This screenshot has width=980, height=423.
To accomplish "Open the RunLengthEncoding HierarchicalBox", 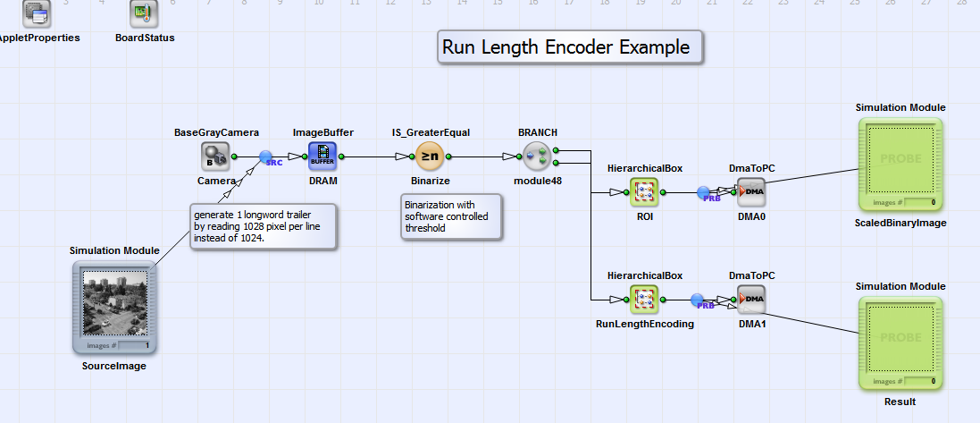I will [644, 300].
